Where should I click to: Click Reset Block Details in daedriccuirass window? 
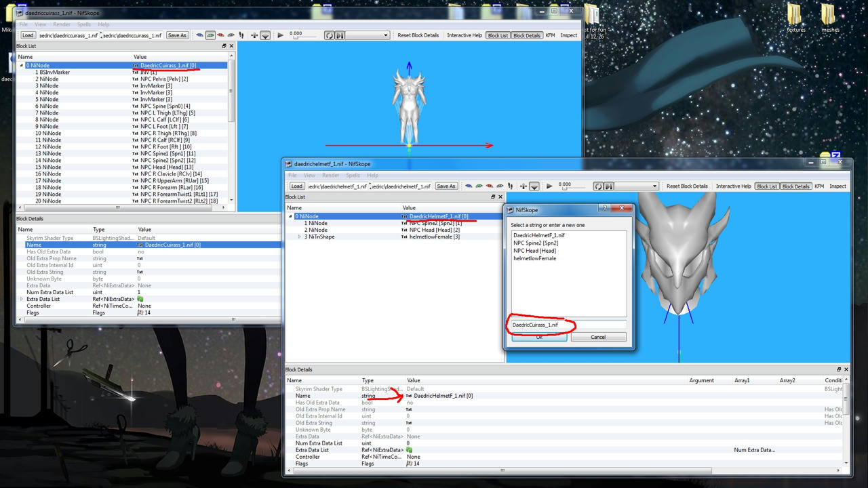[x=418, y=35]
